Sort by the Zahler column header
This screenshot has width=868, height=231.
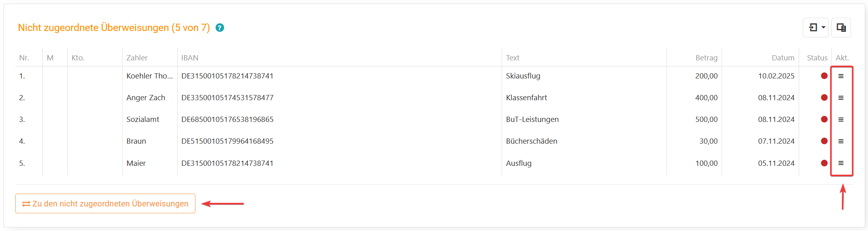pos(137,58)
